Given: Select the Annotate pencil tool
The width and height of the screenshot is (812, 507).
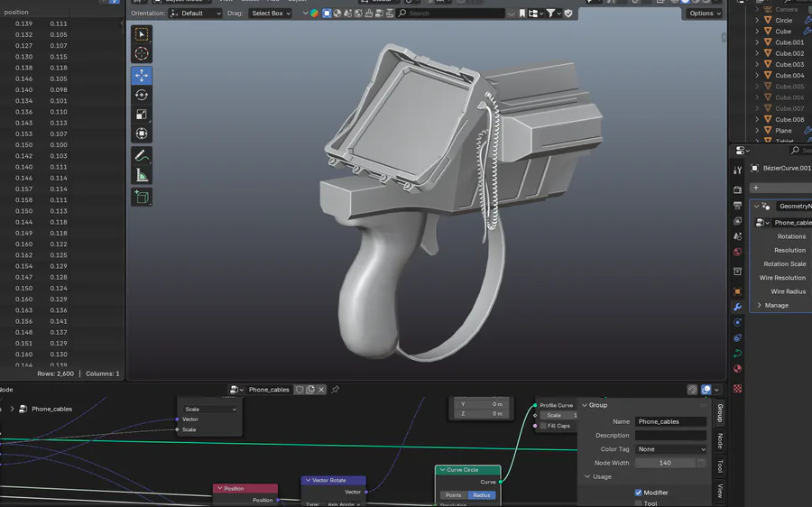Looking at the screenshot, I should tap(142, 155).
